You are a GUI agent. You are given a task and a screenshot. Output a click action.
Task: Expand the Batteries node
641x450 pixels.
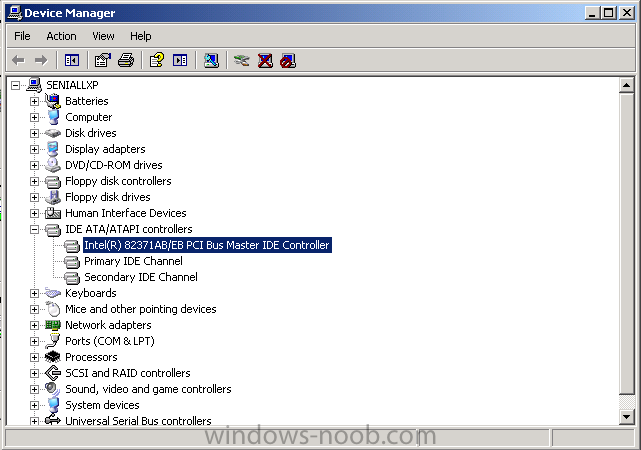34,101
